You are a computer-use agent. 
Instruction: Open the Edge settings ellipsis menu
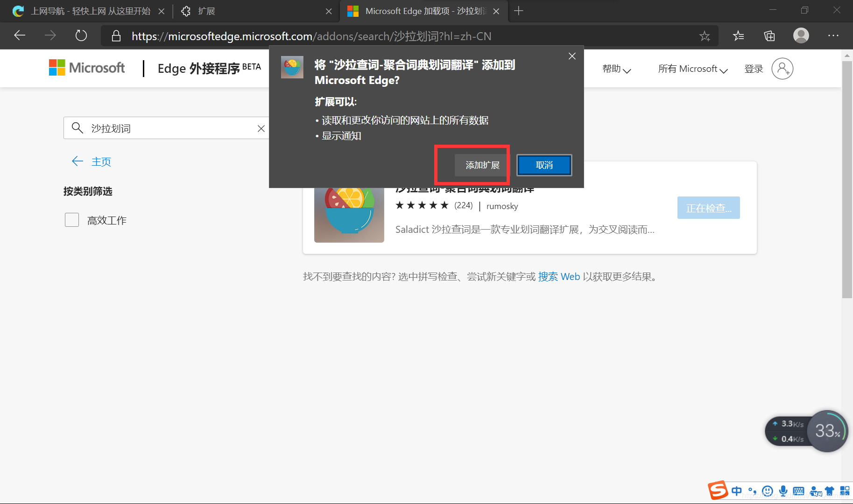(833, 35)
